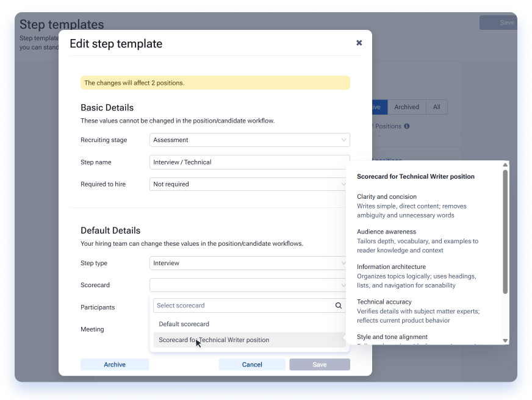
Task: Edit the Step name field
Action: click(x=250, y=162)
